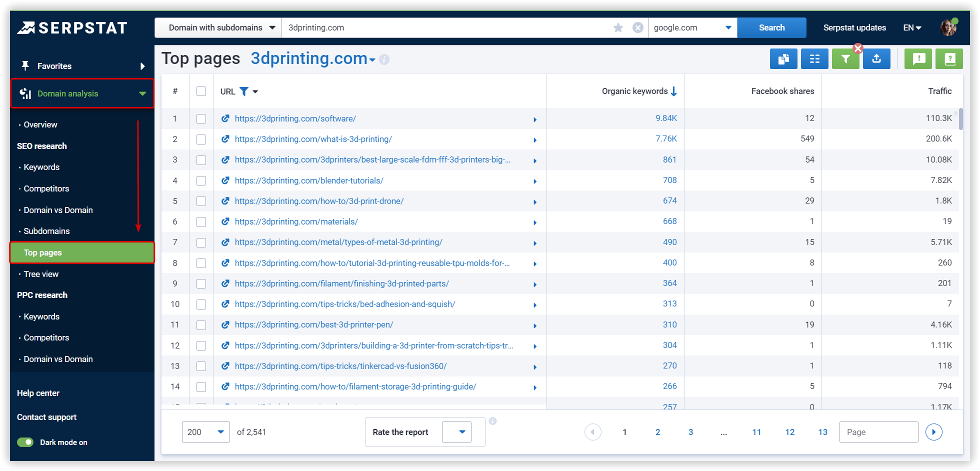The image size is (980, 471).
Task: Click the export upload button
Action: (876, 59)
